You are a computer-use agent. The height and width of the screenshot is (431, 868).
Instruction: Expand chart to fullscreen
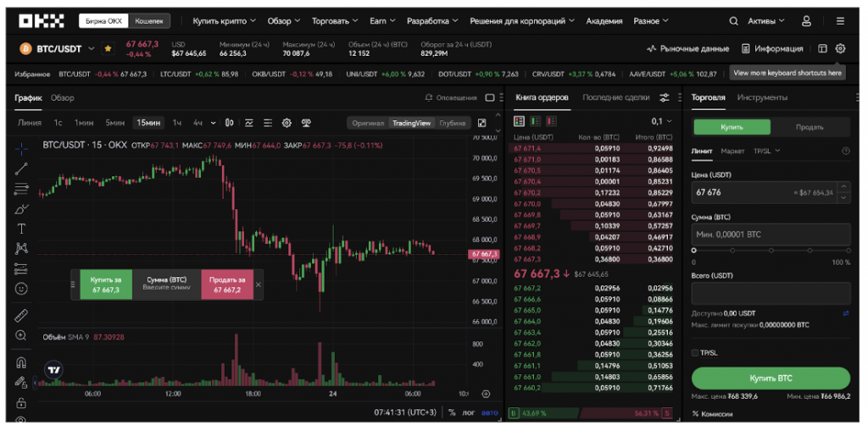coord(481,123)
